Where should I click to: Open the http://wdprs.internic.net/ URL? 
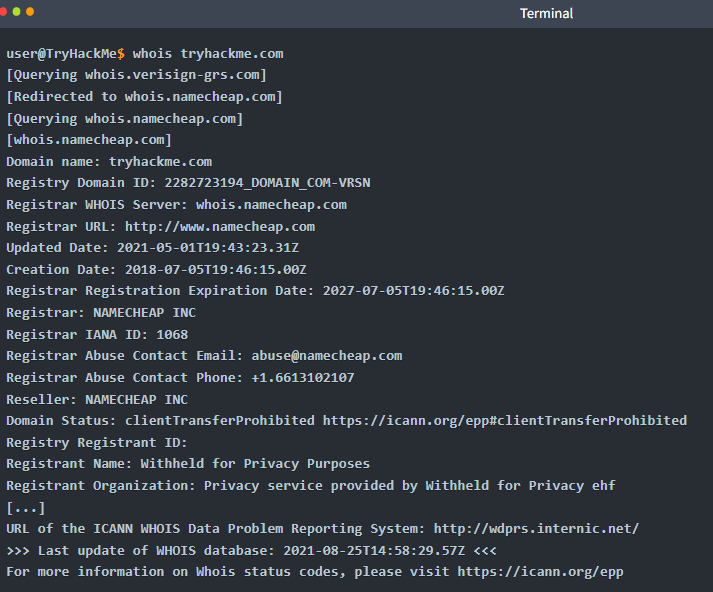[x=536, y=529]
